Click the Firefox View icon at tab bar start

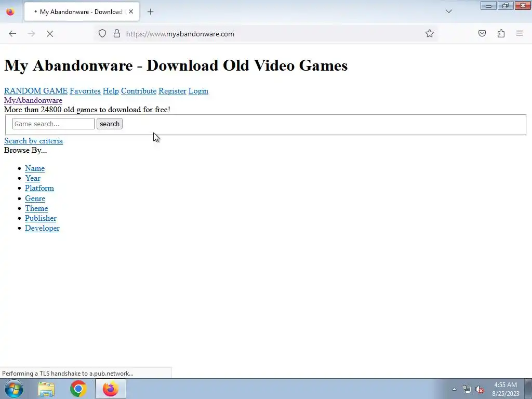point(10,12)
